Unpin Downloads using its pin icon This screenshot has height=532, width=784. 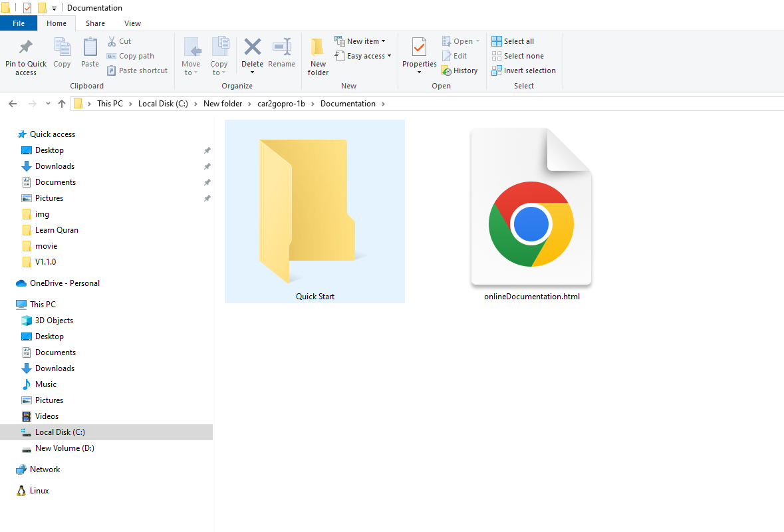207,166
